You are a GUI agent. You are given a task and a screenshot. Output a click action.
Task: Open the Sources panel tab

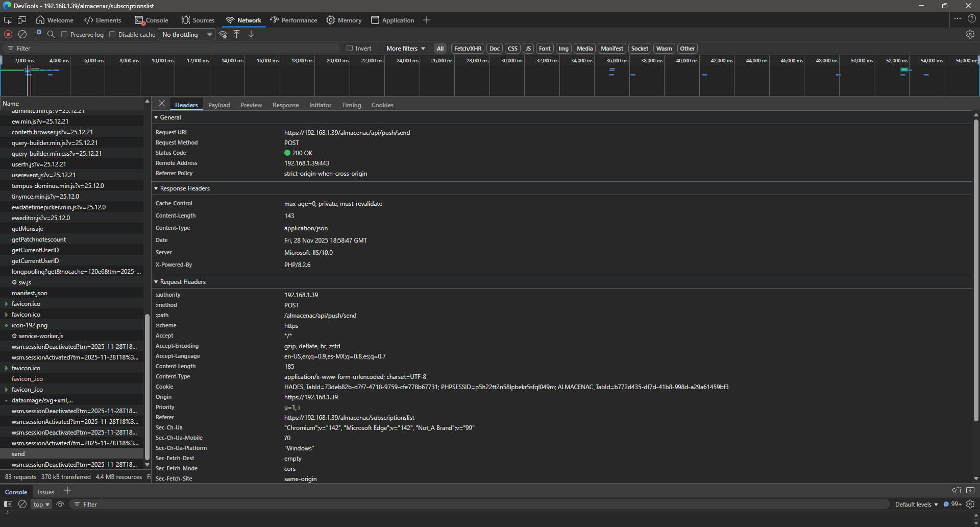tap(198, 20)
